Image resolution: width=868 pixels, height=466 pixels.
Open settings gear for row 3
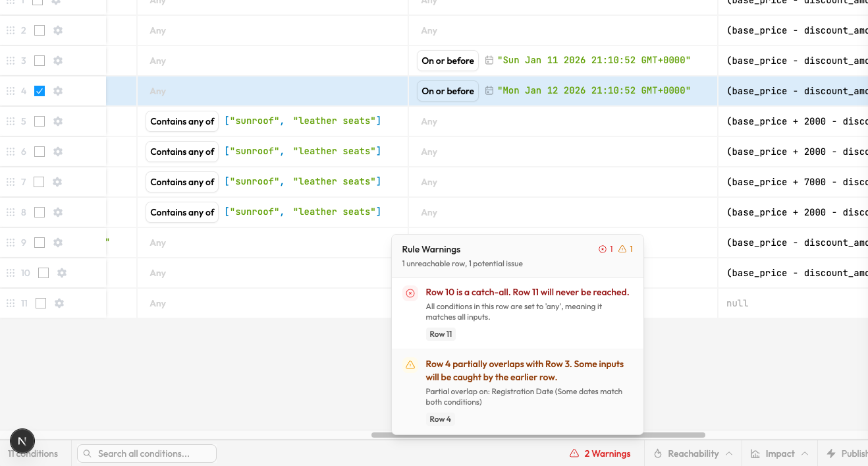pos(58,61)
